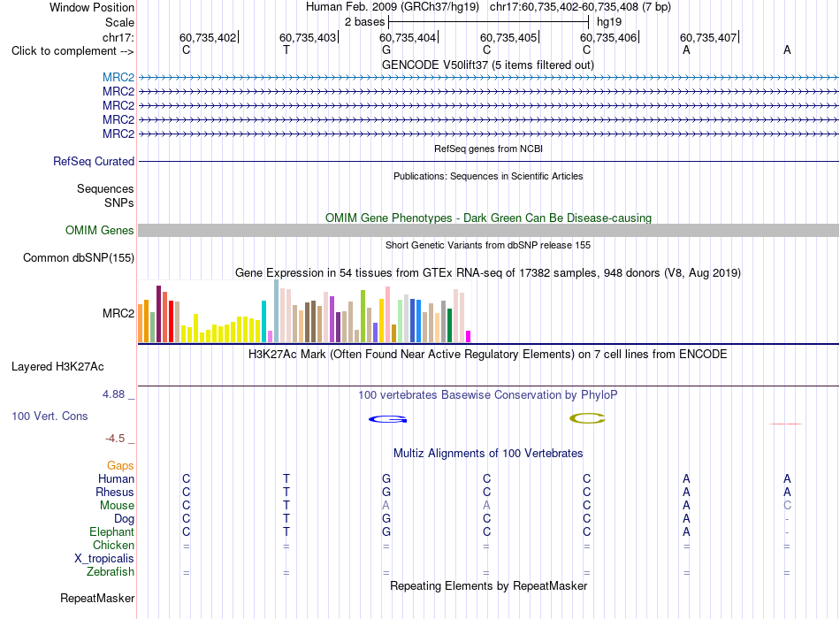
Task: Click the -4.5 PhyloP minimum value
Action: 115,439
